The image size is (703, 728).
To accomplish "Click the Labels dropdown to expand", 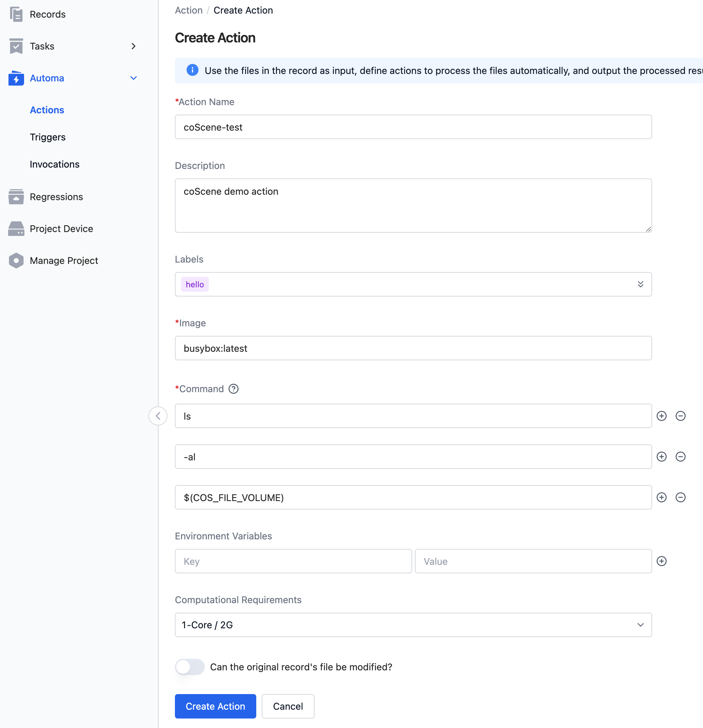I will [x=414, y=284].
